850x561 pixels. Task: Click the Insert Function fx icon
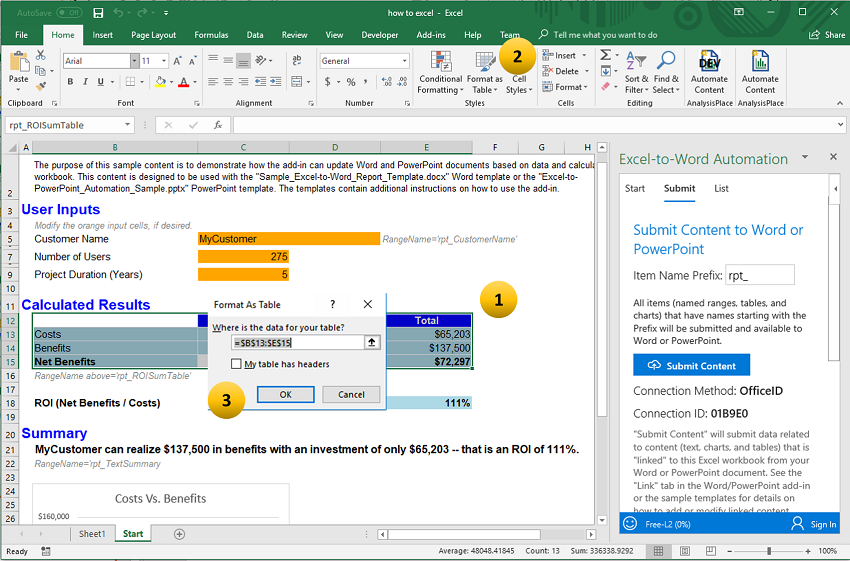pos(218,125)
